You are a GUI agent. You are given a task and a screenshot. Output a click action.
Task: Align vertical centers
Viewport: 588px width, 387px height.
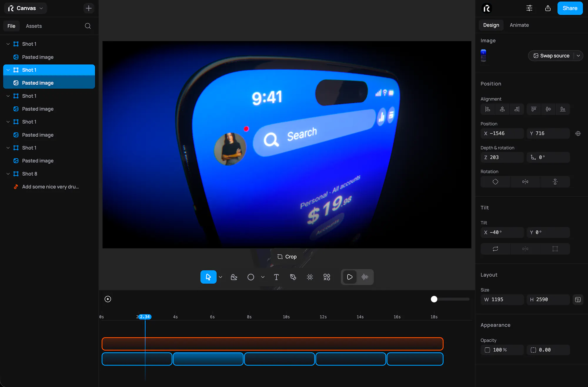pyautogui.click(x=548, y=109)
